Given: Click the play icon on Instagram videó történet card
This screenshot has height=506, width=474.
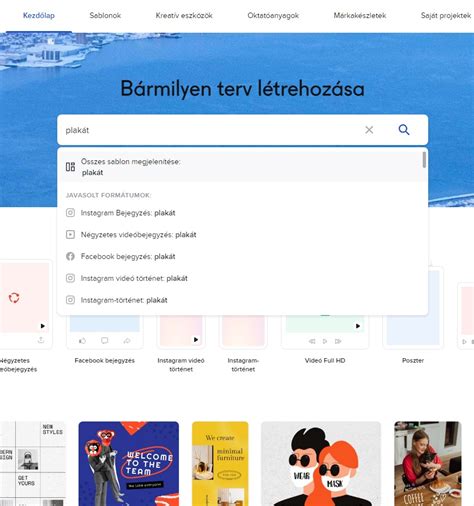Looking at the screenshot, I should (x=196, y=340).
